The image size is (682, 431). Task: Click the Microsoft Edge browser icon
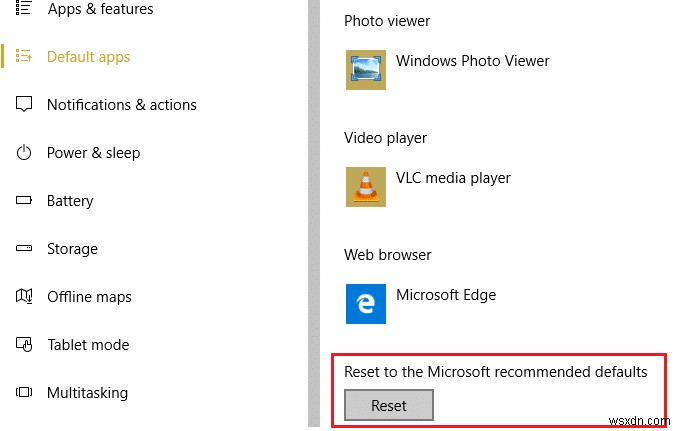(x=365, y=303)
